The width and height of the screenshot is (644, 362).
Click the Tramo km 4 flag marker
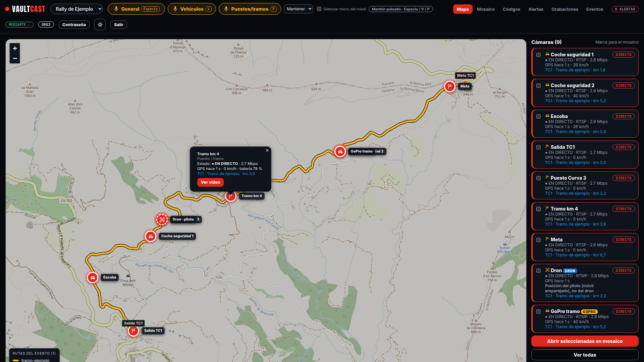click(x=230, y=196)
